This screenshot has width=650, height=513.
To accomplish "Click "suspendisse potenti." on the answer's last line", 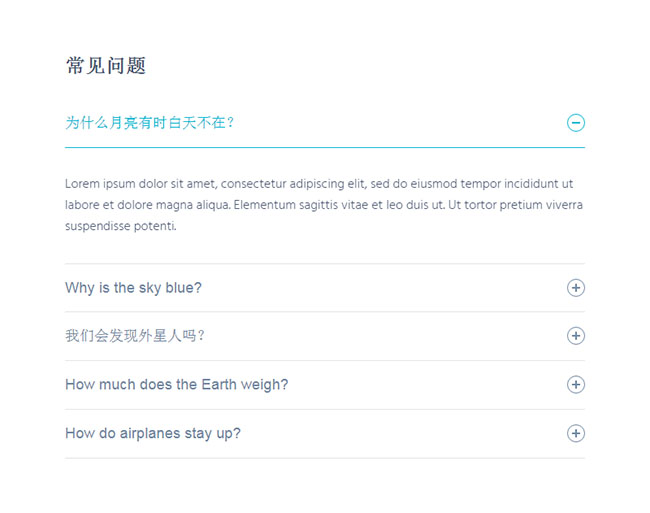I will 121,227.
